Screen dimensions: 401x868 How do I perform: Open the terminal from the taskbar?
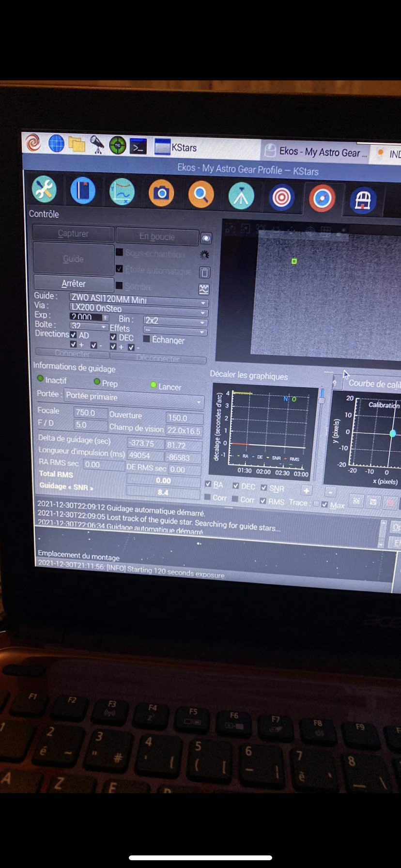pyautogui.click(x=139, y=146)
